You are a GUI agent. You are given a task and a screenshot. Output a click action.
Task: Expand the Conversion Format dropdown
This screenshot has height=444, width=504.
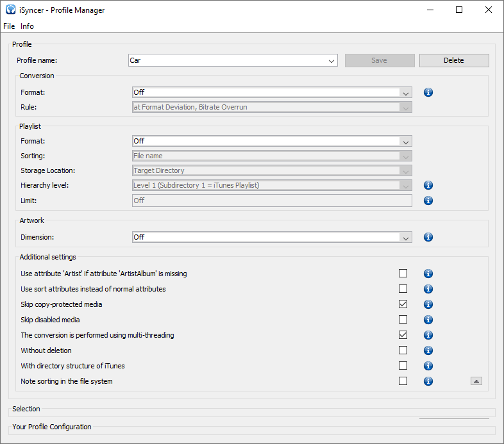click(x=272, y=92)
